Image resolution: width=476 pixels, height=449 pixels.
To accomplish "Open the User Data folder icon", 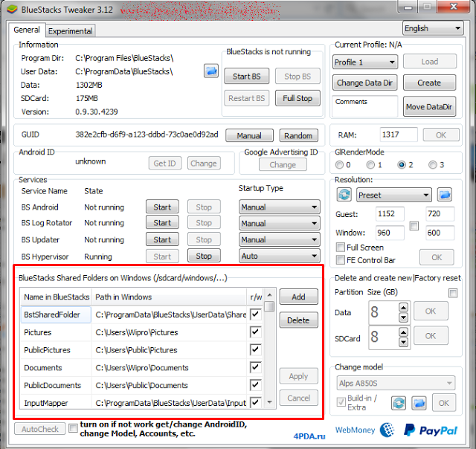I will [x=211, y=71].
